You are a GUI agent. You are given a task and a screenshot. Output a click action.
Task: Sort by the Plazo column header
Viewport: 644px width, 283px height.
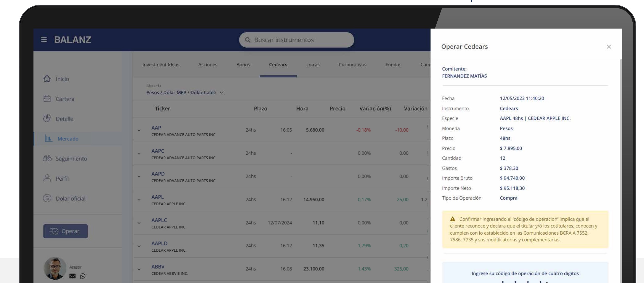point(260,109)
